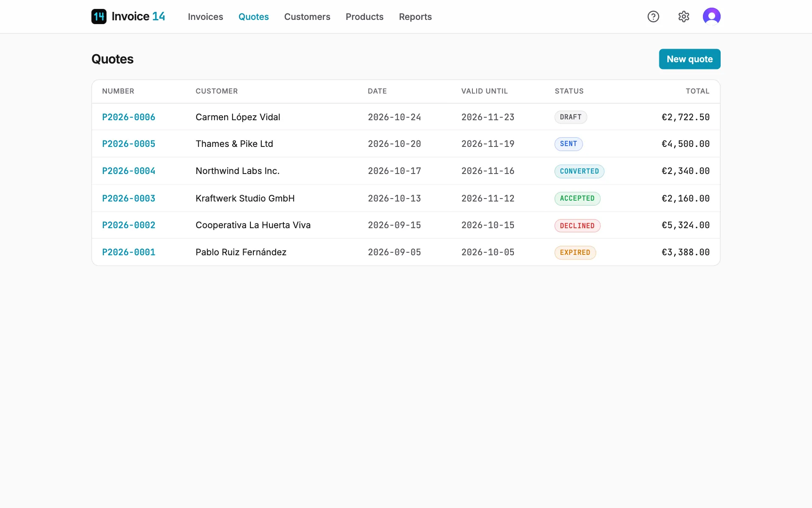The width and height of the screenshot is (812, 508).
Task: Open quote P2026-0006
Action: point(129,117)
